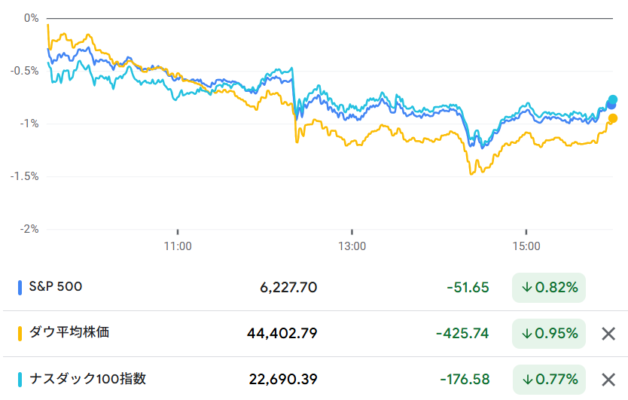Screen dimensions: 628x400
Task: Select the blue S&P endpoint dot on chart
Action: [x=611, y=105]
